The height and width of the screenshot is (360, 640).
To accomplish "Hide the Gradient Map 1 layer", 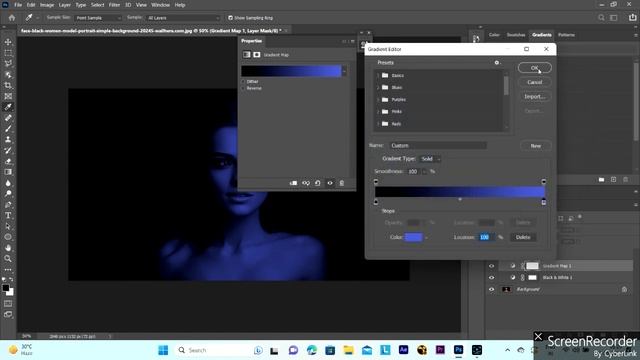I will coord(491,266).
